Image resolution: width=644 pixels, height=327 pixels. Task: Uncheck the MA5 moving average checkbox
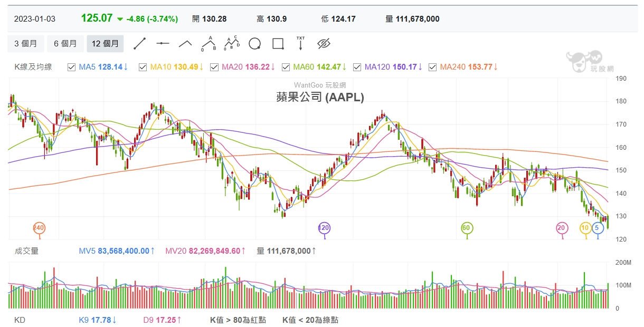coord(72,67)
